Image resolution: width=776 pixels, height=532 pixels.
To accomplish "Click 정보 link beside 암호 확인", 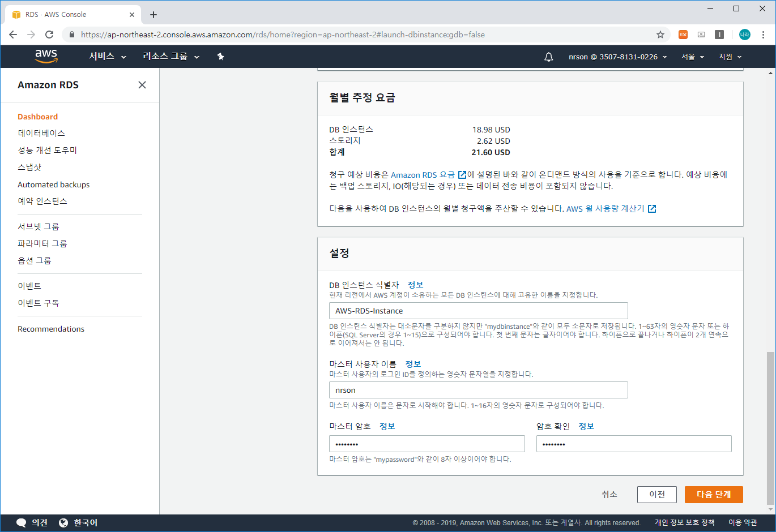I will point(586,426).
